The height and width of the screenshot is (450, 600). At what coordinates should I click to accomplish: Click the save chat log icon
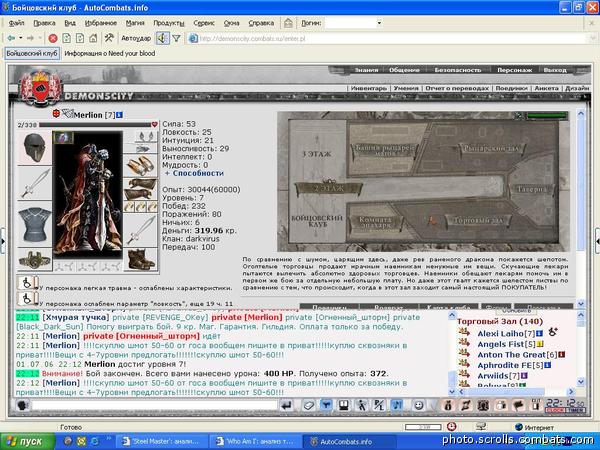[x=344, y=405]
